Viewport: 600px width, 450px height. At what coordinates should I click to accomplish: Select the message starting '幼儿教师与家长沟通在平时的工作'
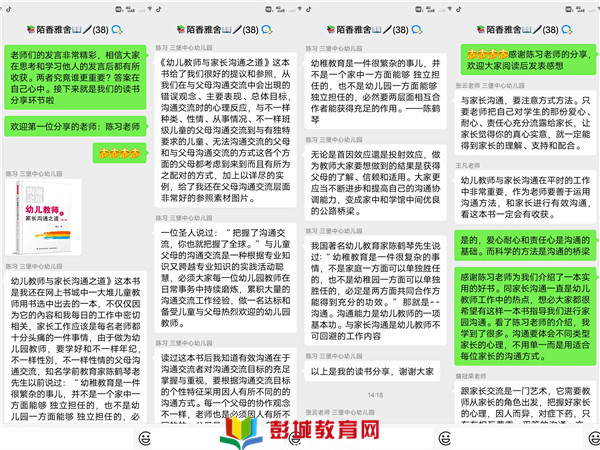(525, 197)
